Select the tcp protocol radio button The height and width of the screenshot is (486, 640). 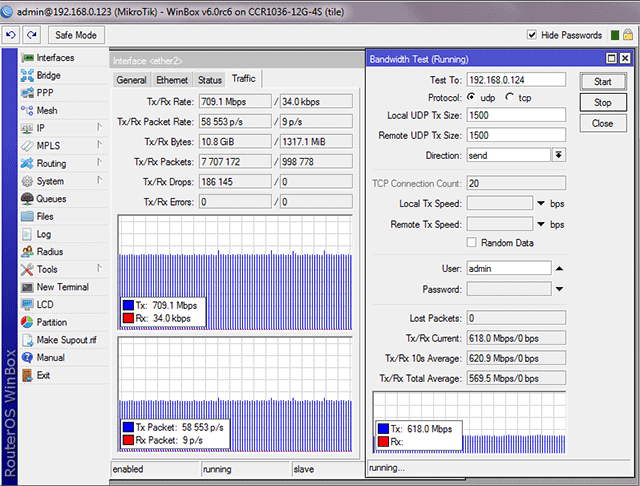coord(509,97)
